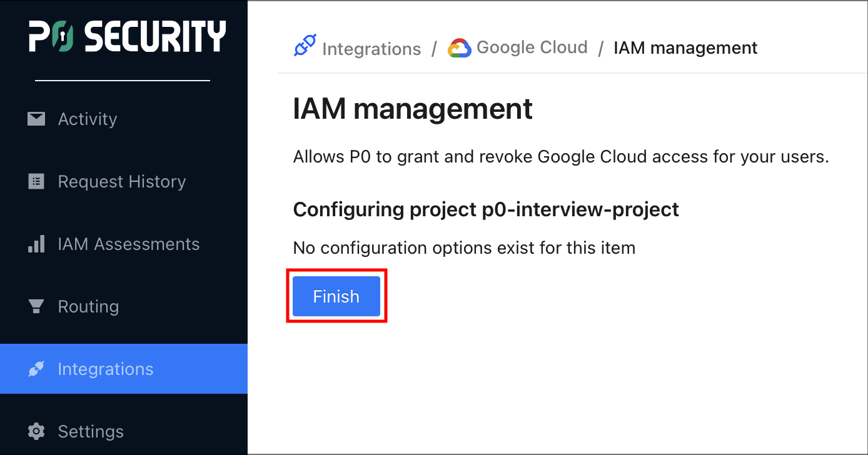
Task: Click the IAM management page heading
Action: 413,109
